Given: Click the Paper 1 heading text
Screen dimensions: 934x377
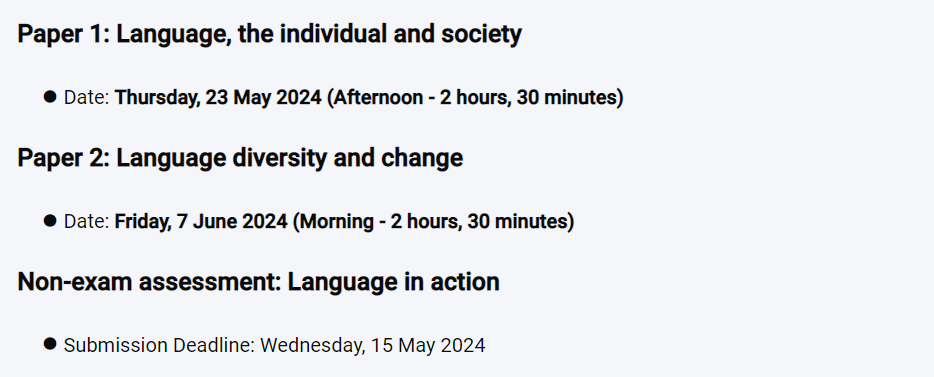Looking at the screenshot, I should 269,35.
